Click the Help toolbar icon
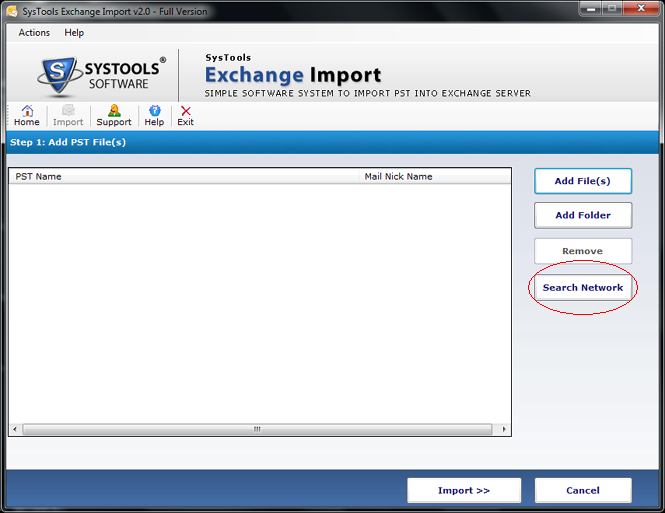Viewport: 665px width, 513px height. pos(154,116)
